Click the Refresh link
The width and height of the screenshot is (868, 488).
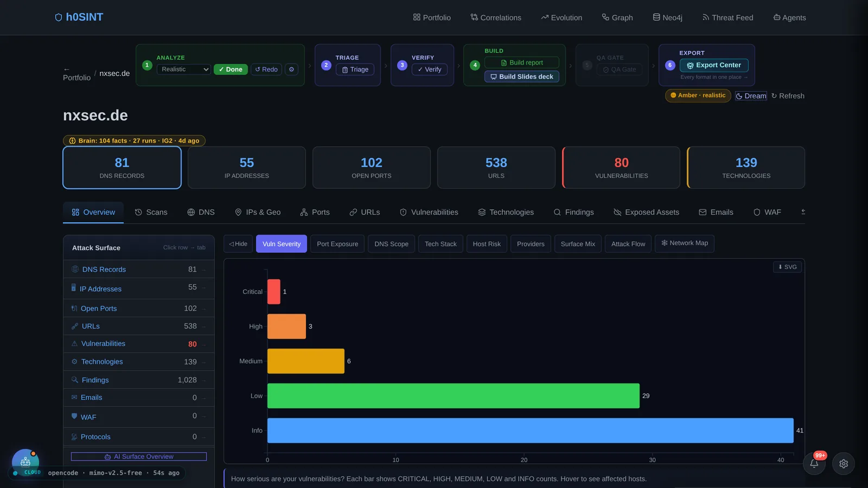point(788,96)
